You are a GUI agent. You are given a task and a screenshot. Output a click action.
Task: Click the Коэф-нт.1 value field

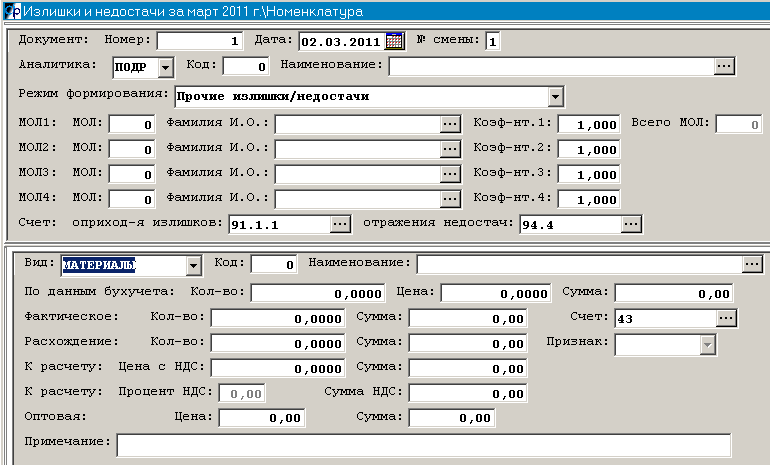pos(589,124)
